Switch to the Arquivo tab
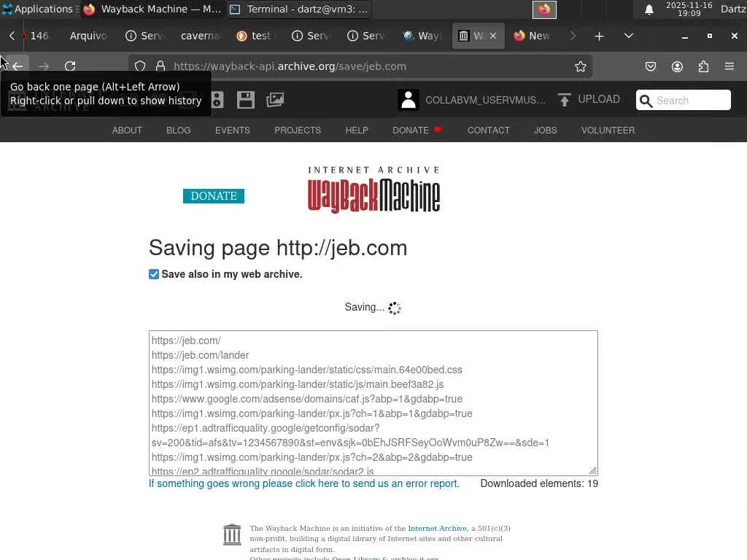 coord(88,36)
